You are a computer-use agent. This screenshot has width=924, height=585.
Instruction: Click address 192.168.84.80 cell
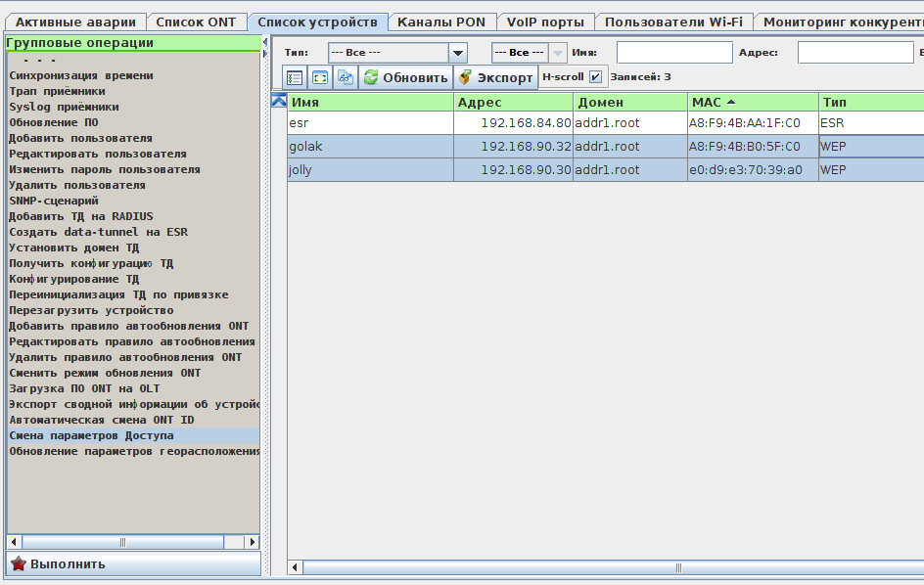(x=513, y=122)
